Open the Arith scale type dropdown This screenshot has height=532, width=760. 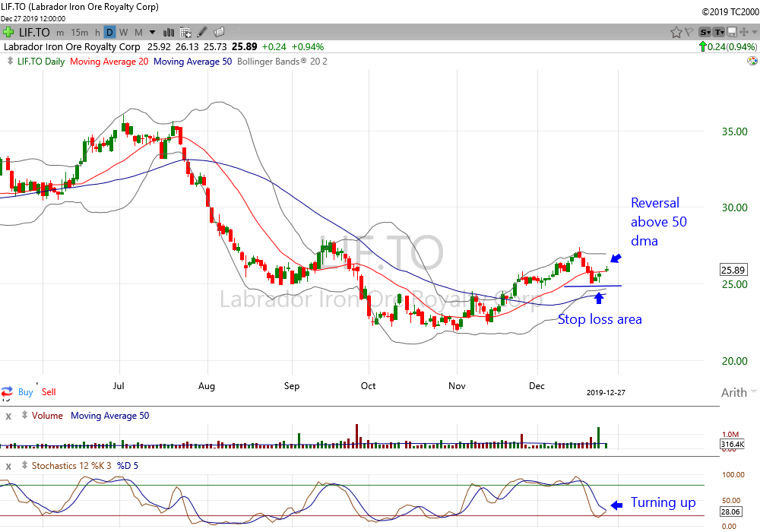click(x=738, y=392)
